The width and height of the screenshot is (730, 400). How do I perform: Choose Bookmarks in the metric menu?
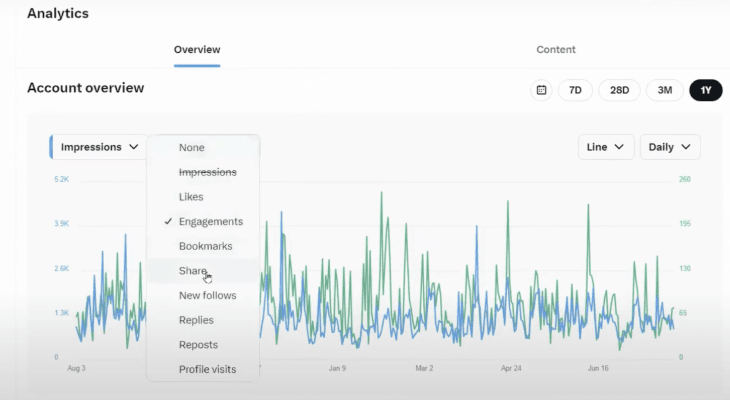coord(205,246)
